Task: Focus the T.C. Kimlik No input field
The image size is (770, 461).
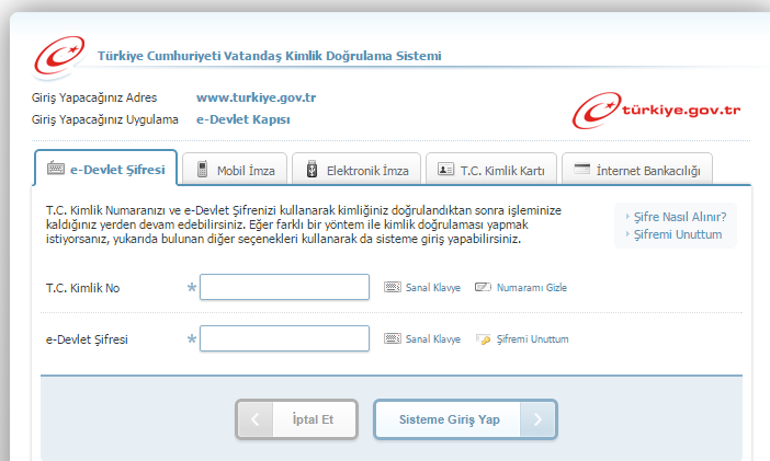Action: tap(285, 288)
